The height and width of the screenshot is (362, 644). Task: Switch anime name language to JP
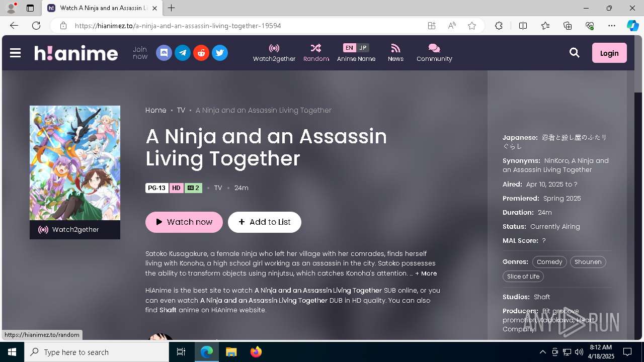coord(363,48)
